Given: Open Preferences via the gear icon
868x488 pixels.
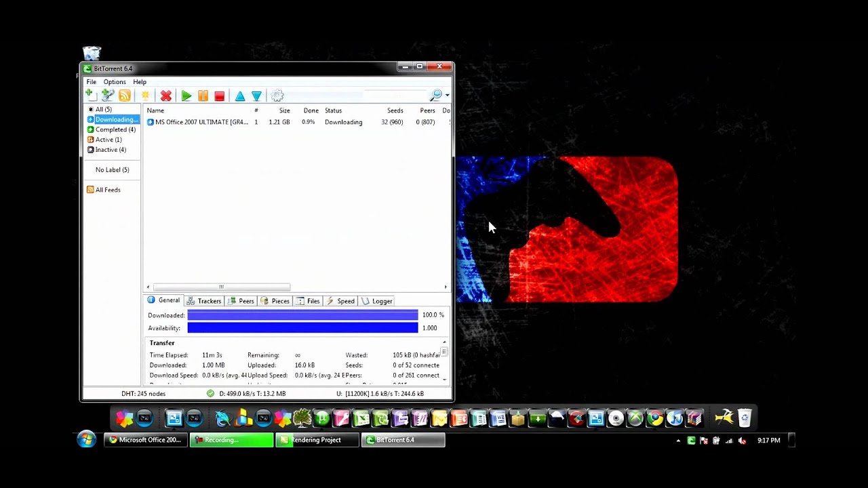Looking at the screenshot, I should [277, 96].
